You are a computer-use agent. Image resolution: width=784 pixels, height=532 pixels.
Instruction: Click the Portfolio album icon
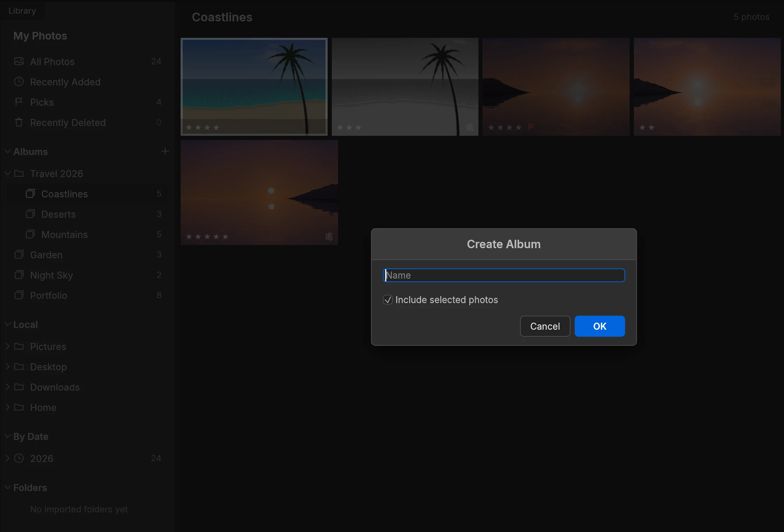(19, 295)
